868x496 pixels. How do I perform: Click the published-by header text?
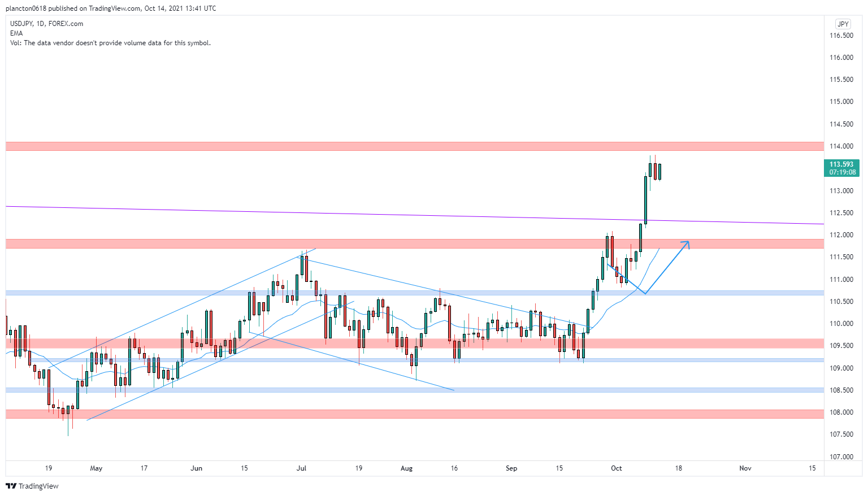pos(111,8)
